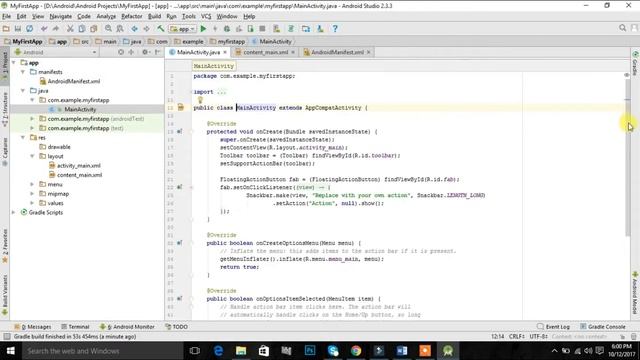Click the Paste toolbar icon
Viewport: 640px width, 360px height.
click(x=93, y=29)
